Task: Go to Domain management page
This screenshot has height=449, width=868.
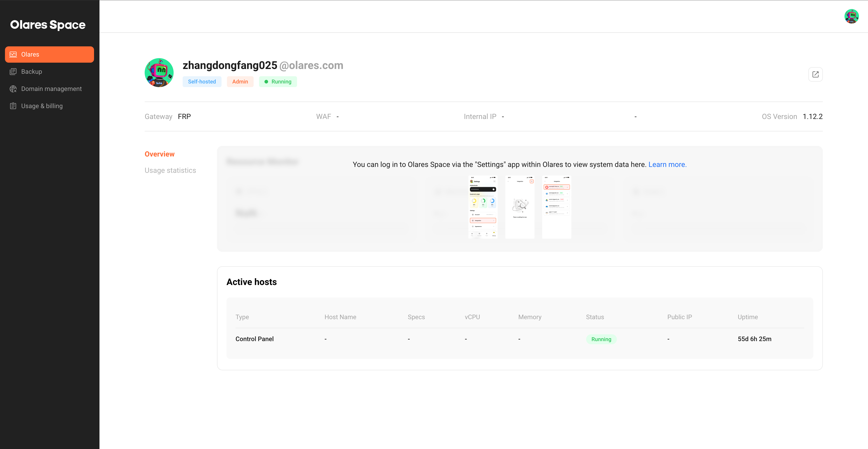Action: click(x=51, y=89)
